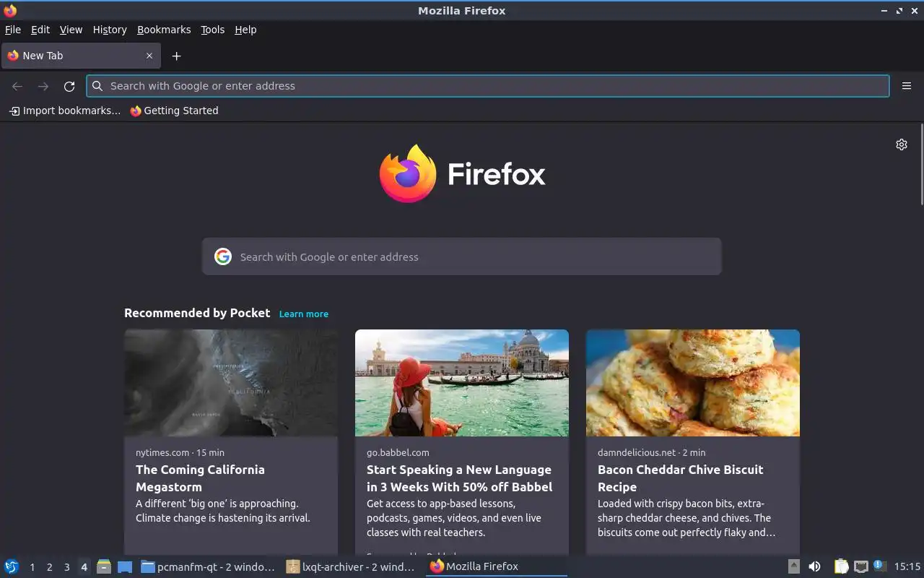Open the Getting Started bookmark
924x578 pixels.
coord(174,111)
